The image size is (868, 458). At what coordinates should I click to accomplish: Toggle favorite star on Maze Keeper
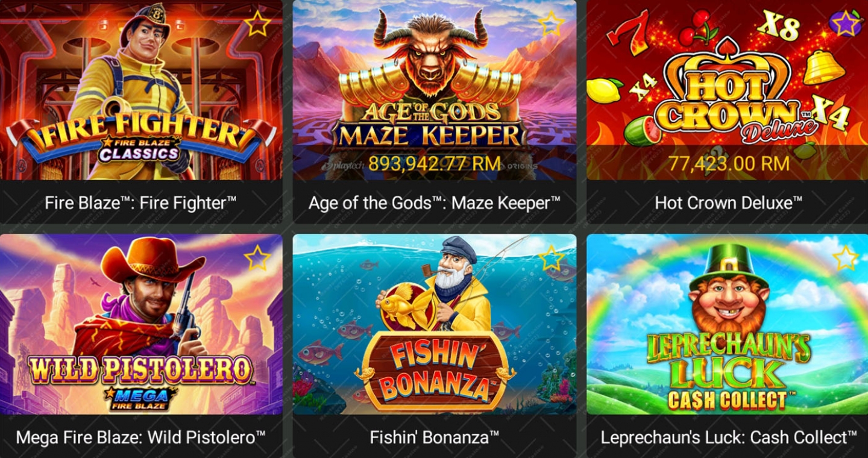551,24
